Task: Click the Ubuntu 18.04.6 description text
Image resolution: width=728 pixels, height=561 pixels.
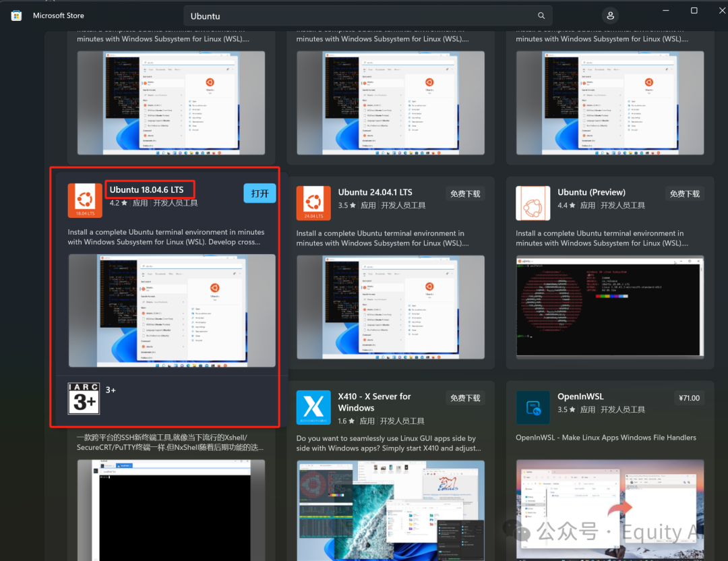Action: 166,237
